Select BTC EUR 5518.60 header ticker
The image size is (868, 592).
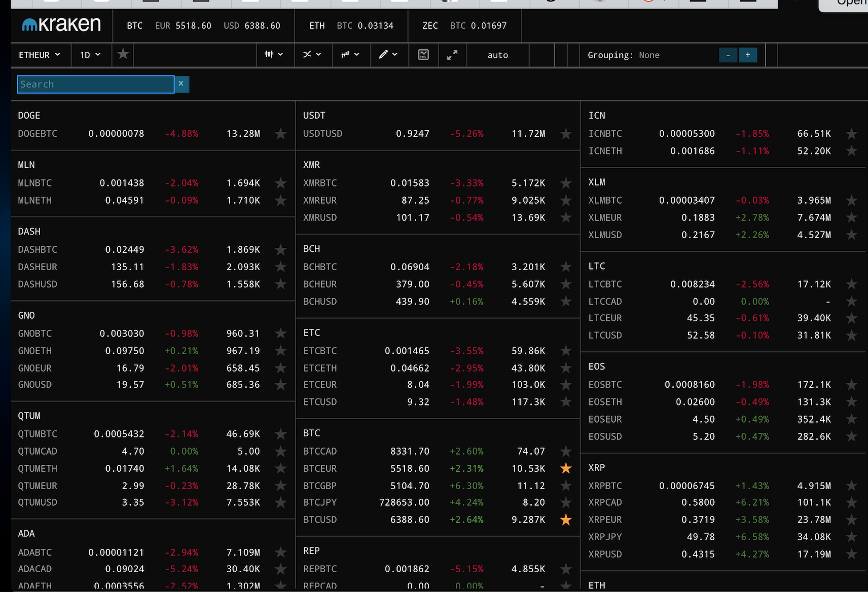click(183, 25)
